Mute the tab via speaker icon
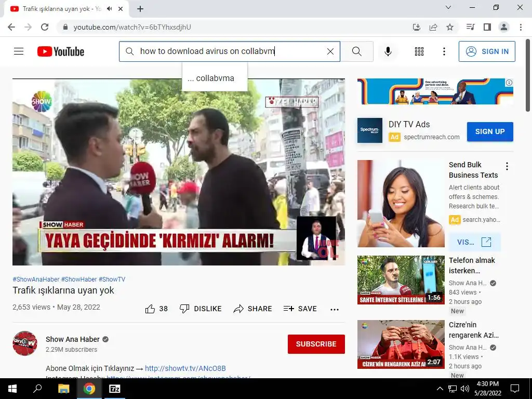 point(109,9)
